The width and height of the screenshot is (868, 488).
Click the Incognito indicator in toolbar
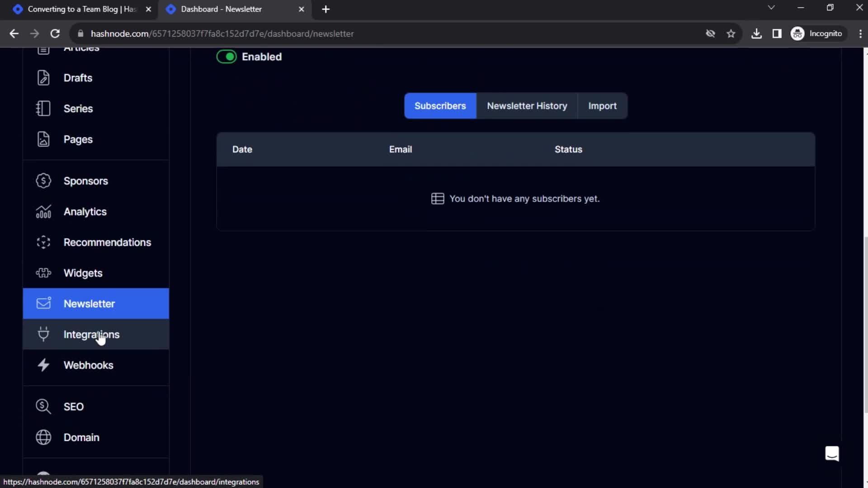[x=820, y=33]
